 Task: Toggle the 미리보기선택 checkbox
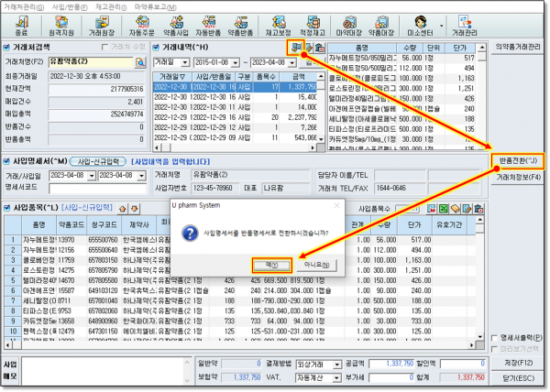(495, 348)
